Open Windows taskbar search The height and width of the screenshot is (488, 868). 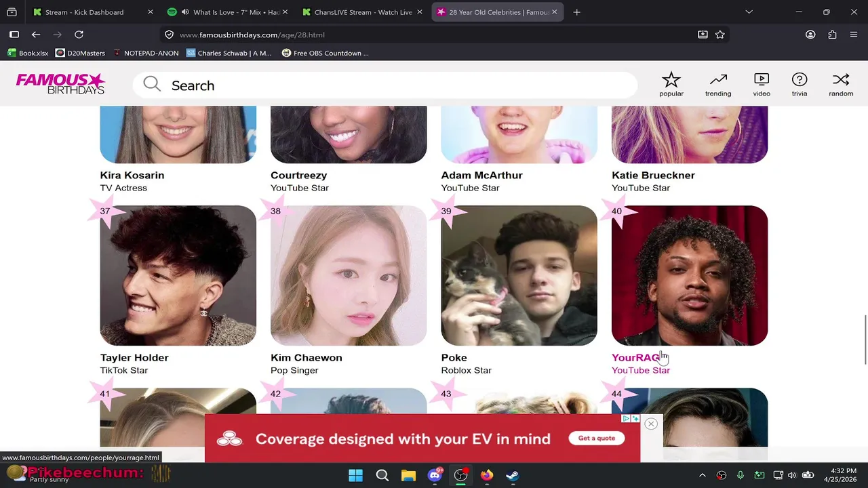[382, 475]
